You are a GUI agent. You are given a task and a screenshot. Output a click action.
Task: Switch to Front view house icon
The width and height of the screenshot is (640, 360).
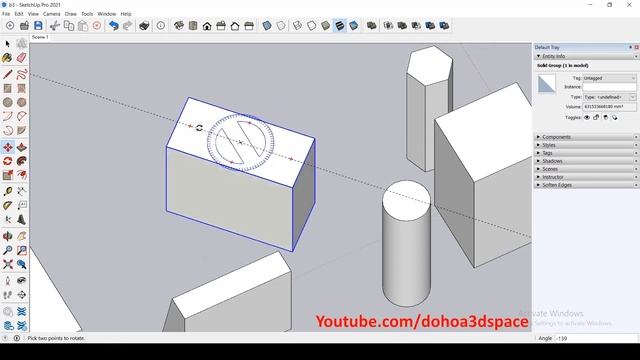click(207, 26)
